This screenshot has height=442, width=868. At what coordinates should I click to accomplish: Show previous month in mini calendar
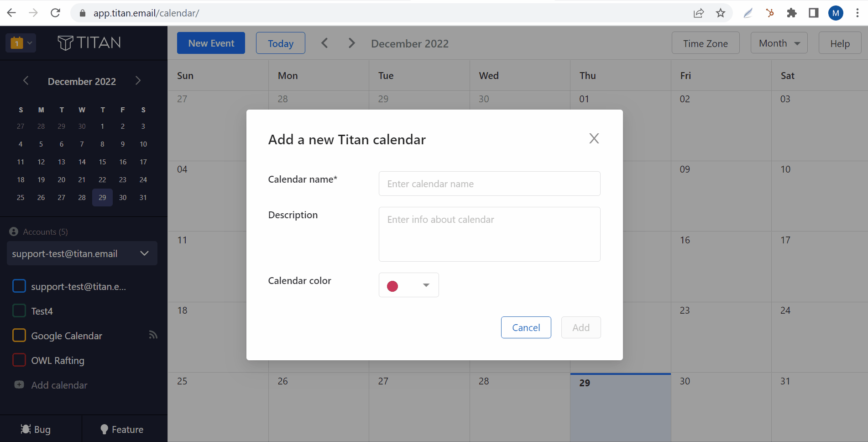[x=26, y=81]
